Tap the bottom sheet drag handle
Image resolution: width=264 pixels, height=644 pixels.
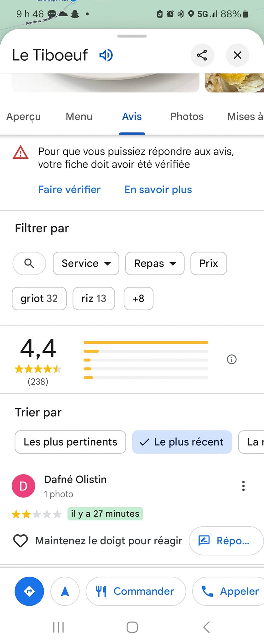pyautogui.click(x=132, y=36)
